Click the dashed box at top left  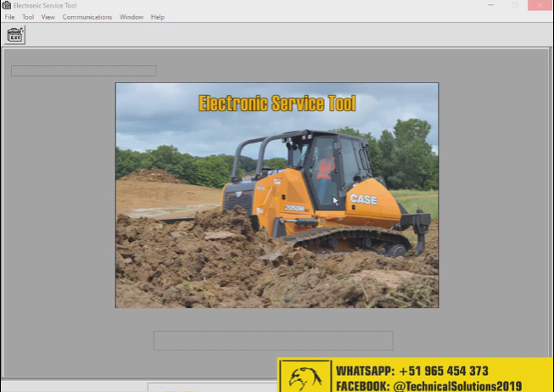point(84,71)
